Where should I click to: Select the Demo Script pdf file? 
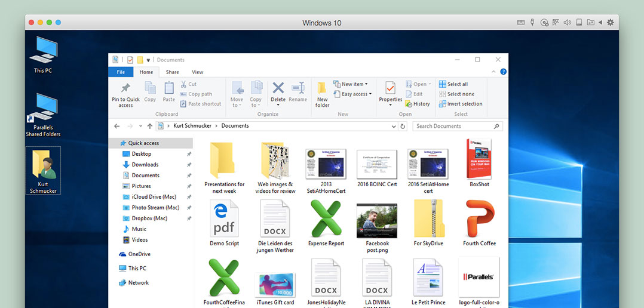(x=224, y=223)
